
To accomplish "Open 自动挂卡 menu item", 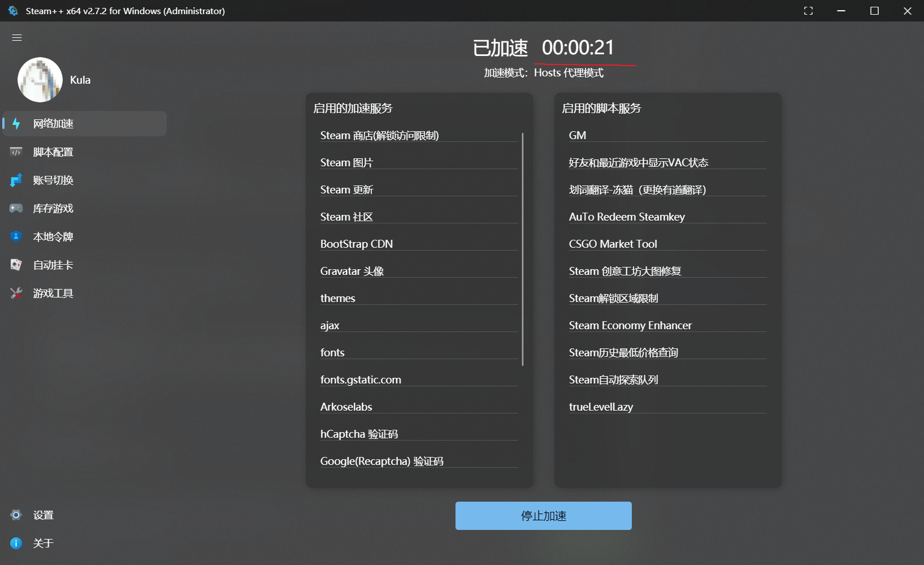I will tap(85, 265).
